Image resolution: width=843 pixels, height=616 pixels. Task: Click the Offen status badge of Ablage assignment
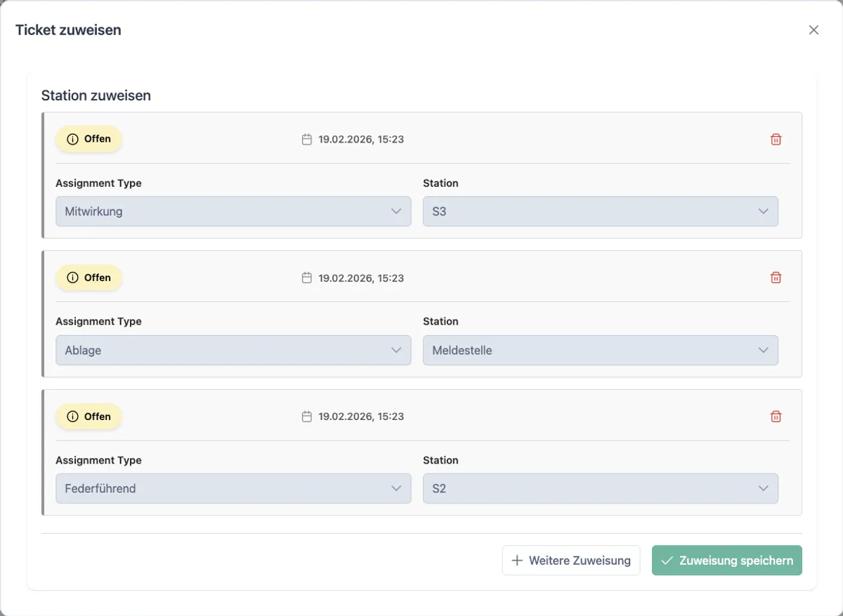tap(89, 277)
